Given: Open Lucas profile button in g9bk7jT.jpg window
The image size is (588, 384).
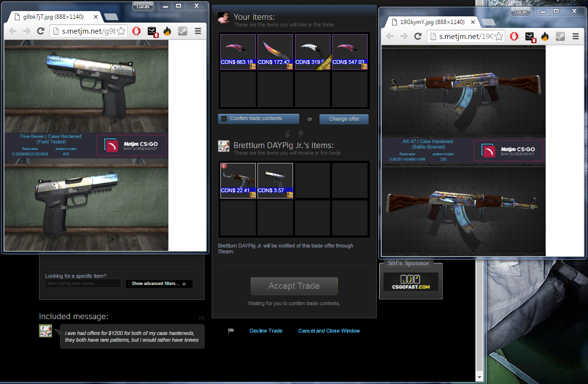Looking at the screenshot, I should point(143,6).
